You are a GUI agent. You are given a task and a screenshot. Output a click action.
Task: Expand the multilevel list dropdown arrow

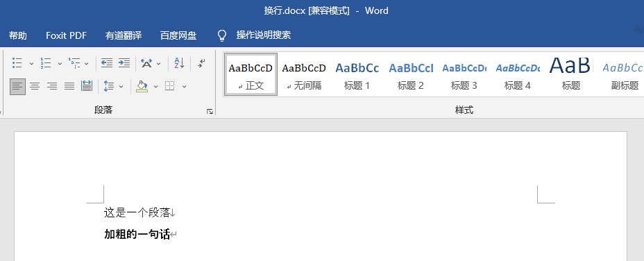pos(87,63)
